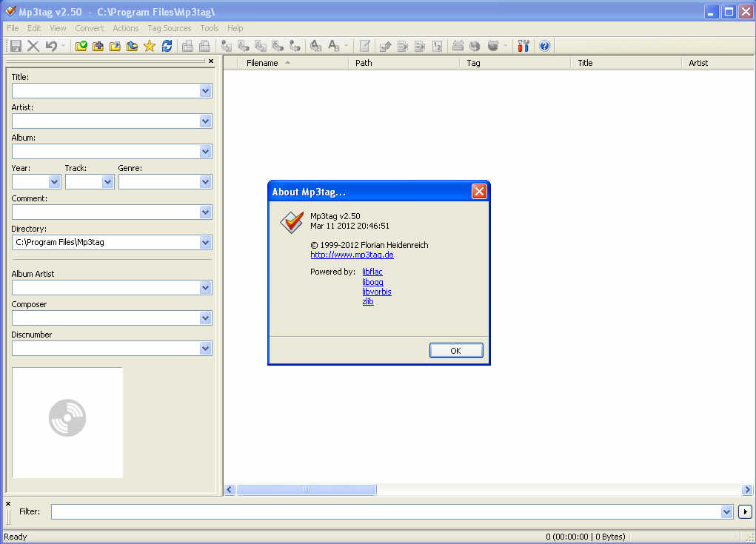The image size is (756, 544).
Task: Click the zlib hyperlink
Action: click(367, 301)
